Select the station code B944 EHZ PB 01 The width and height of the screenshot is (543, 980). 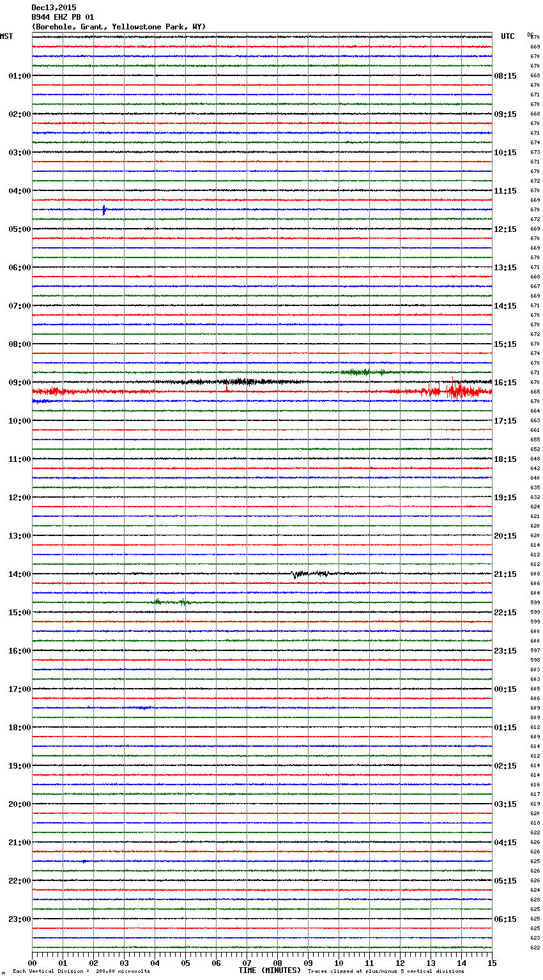point(63,17)
